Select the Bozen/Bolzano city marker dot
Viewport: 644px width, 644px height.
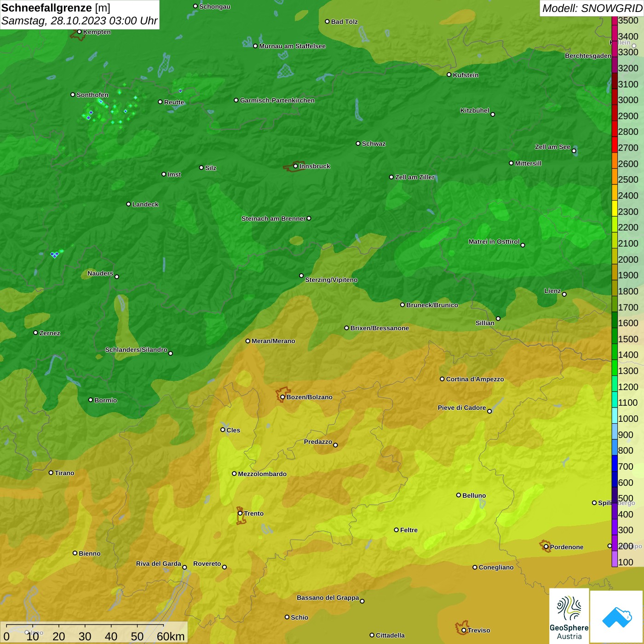click(282, 397)
